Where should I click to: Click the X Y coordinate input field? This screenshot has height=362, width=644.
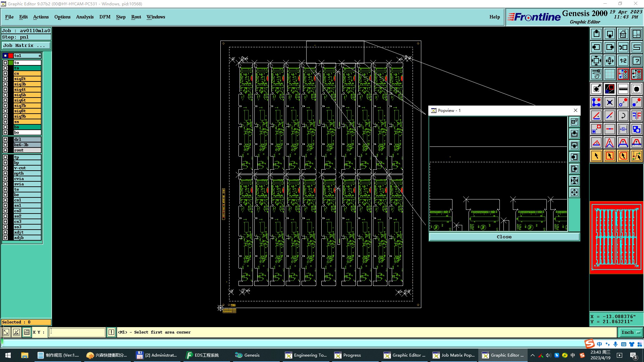(77, 332)
